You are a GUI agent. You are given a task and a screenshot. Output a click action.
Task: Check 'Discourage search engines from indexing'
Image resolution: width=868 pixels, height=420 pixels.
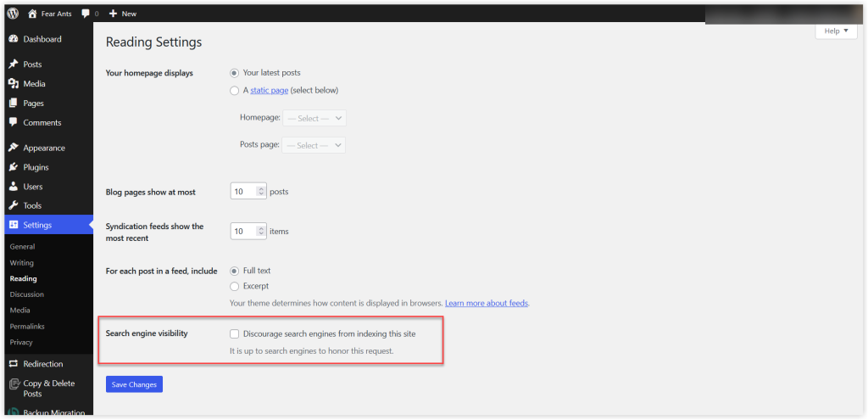pyautogui.click(x=234, y=333)
